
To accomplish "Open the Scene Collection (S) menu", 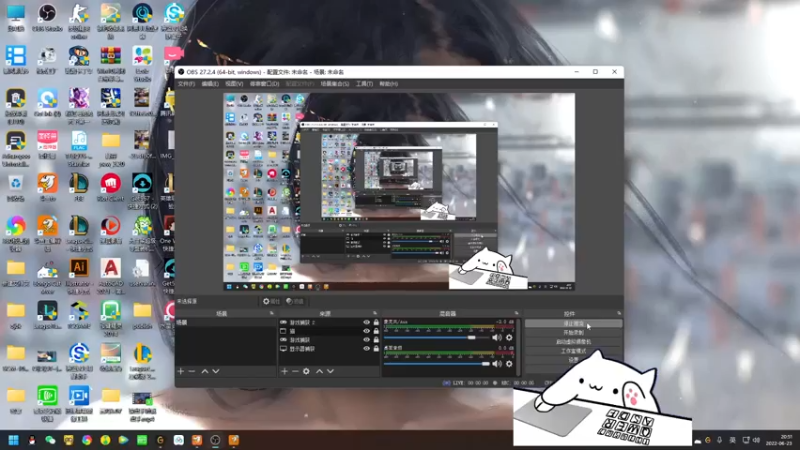I will 335,84.
